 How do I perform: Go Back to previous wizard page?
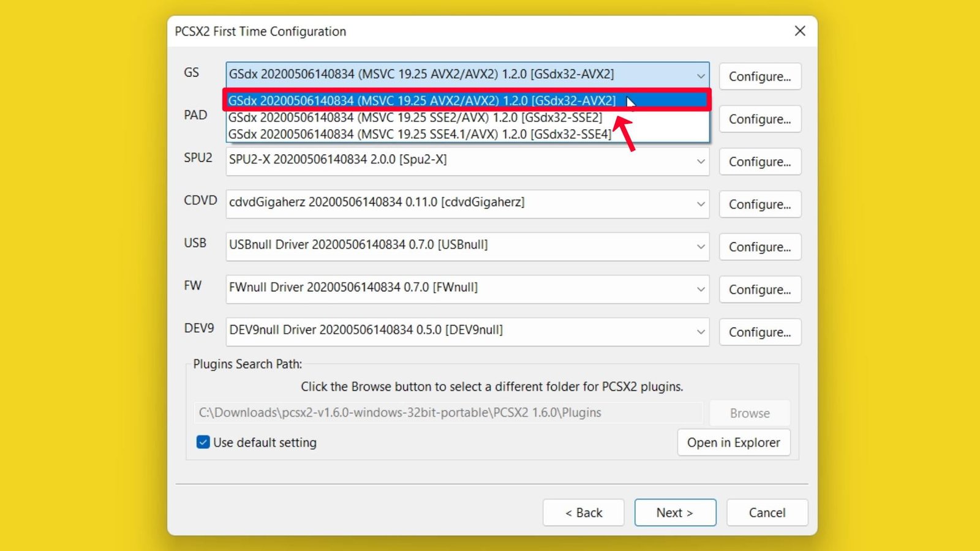coord(583,512)
